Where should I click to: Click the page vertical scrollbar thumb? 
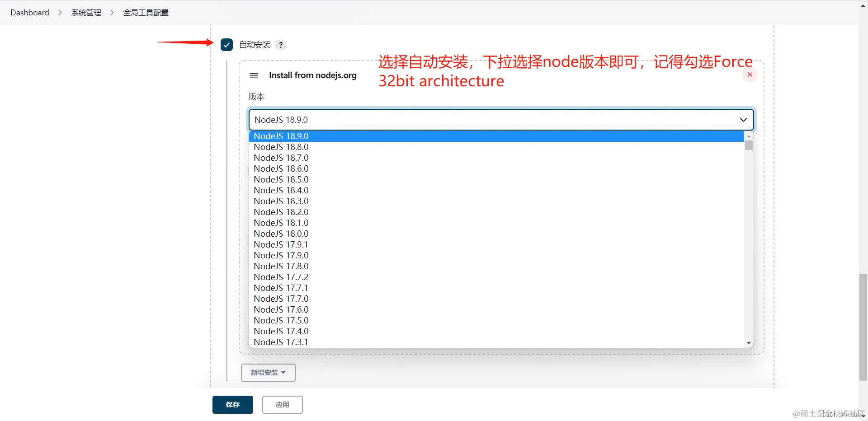[863, 327]
